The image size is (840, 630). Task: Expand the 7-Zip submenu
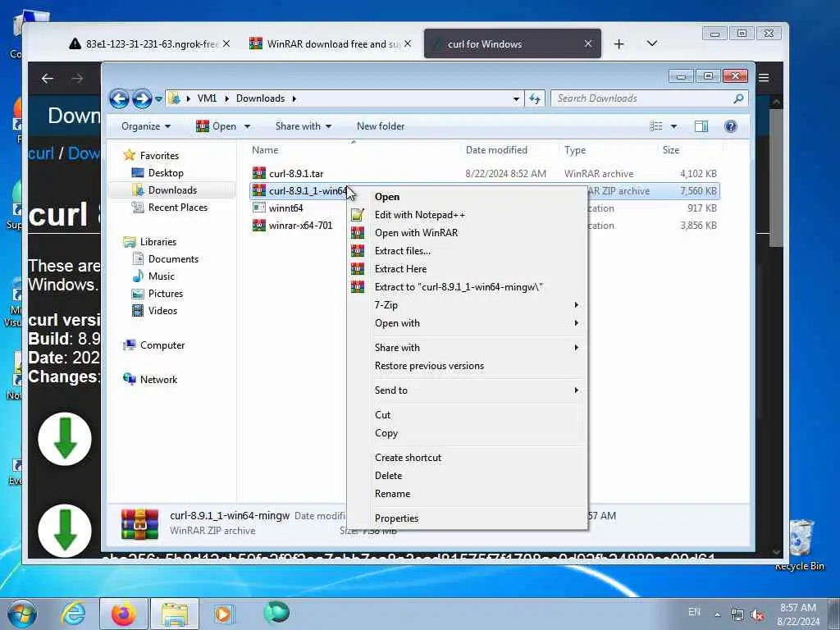[477, 305]
